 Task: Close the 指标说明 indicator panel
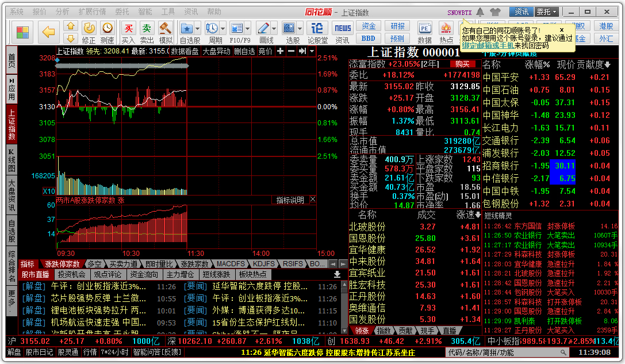[x=313, y=200]
